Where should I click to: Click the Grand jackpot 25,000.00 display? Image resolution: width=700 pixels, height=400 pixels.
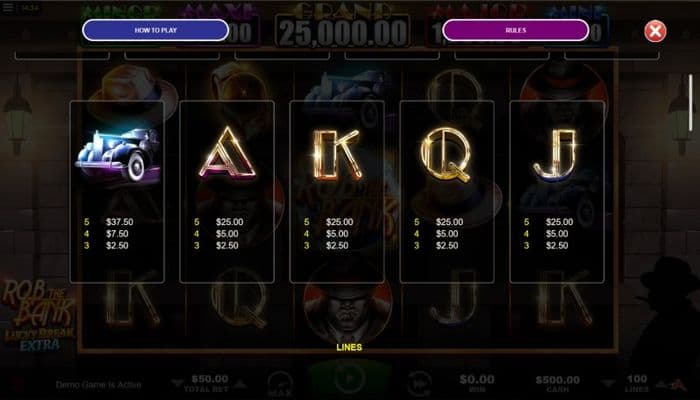[x=343, y=33]
